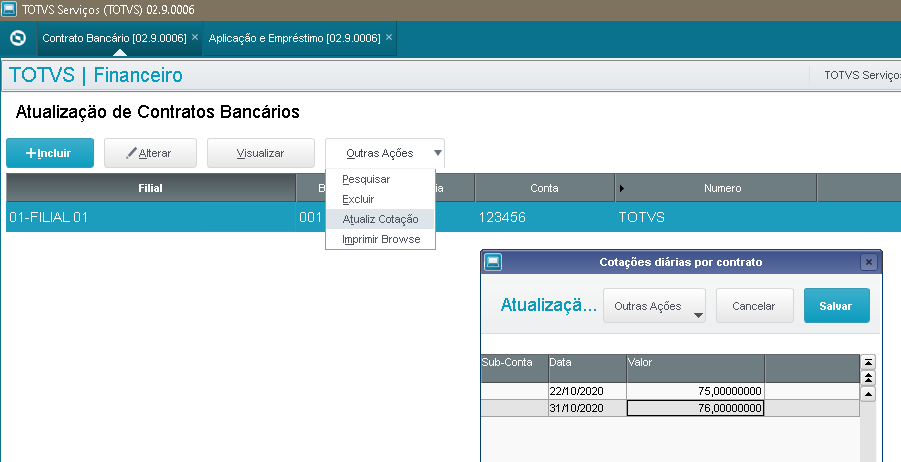This screenshot has height=462, width=901.
Task: Close the Aplicação e Empréstimo tab
Action: tap(389, 37)
